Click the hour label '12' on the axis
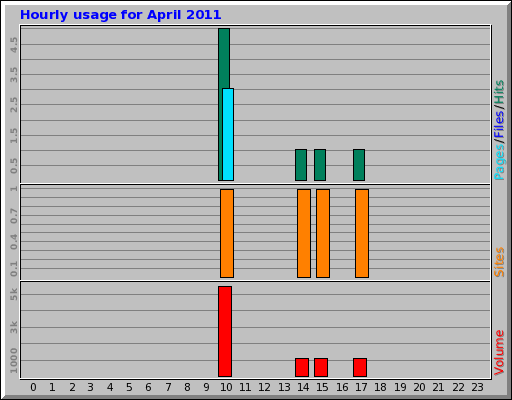Image resolution: width=512 pixels, height=400 pixels. (265, 387)
